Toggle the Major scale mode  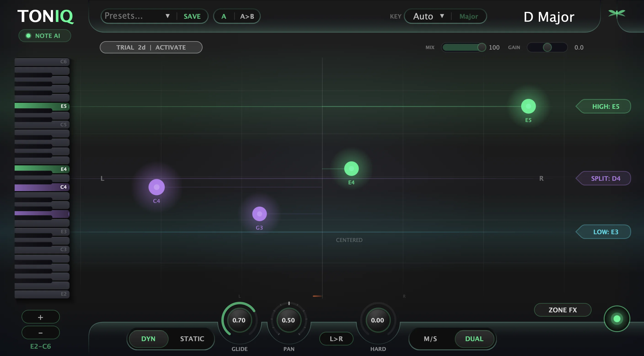[x=469, y=16]
